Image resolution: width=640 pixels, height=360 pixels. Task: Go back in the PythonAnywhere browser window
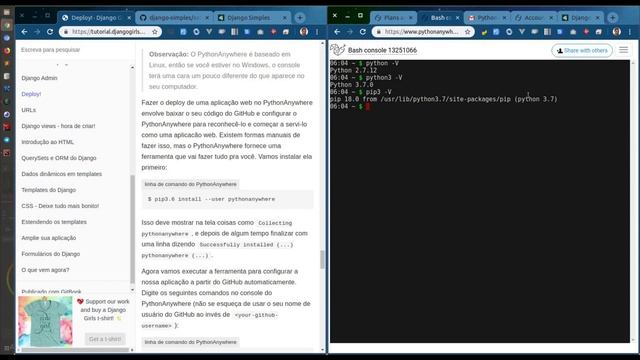[x=337, y=32]
